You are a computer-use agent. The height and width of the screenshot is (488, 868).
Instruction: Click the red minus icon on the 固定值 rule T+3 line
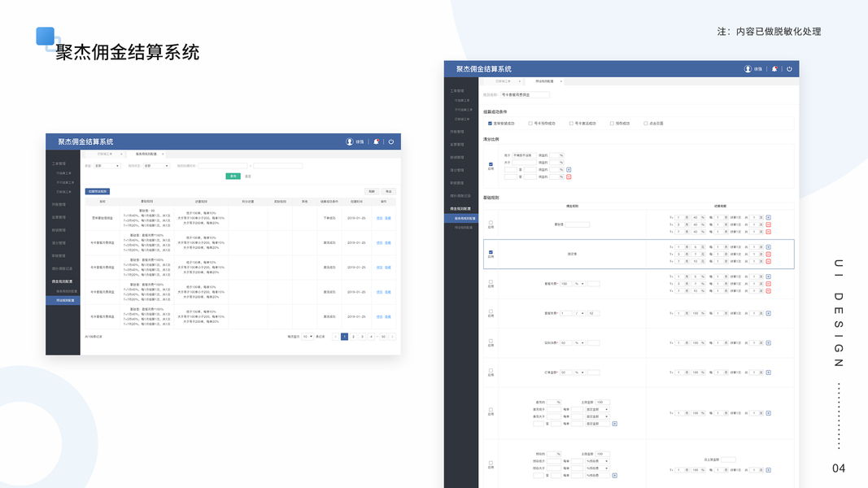click(x=769, y=255)
